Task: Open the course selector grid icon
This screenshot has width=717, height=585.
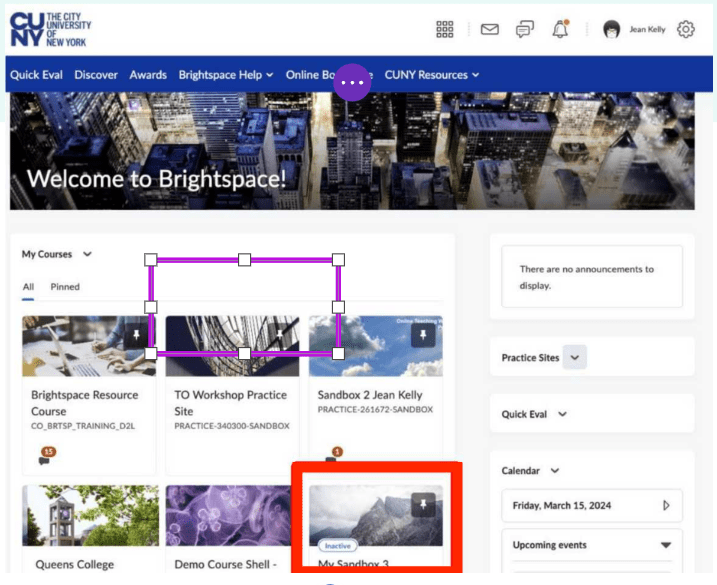Action: pos(444,29)
